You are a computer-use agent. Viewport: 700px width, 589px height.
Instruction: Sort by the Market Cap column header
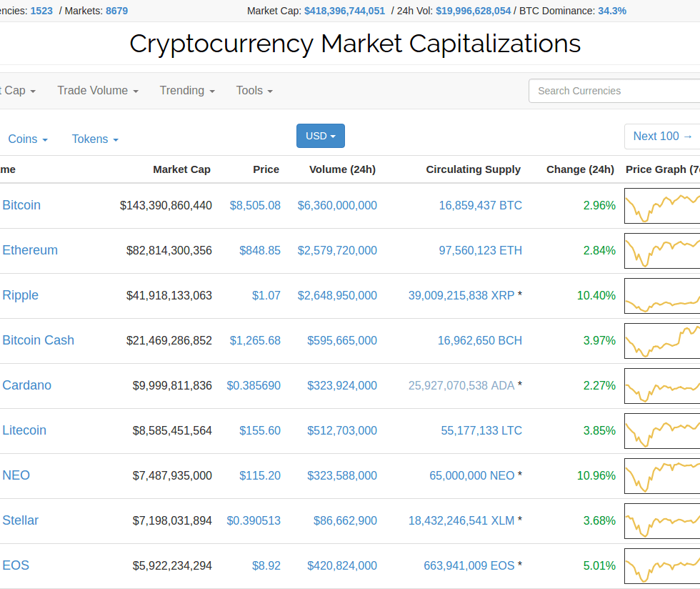pos(181,169)
